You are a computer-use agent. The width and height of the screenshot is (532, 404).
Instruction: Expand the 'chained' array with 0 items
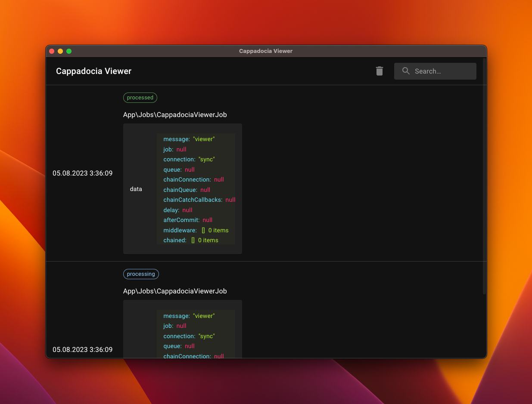191,241
